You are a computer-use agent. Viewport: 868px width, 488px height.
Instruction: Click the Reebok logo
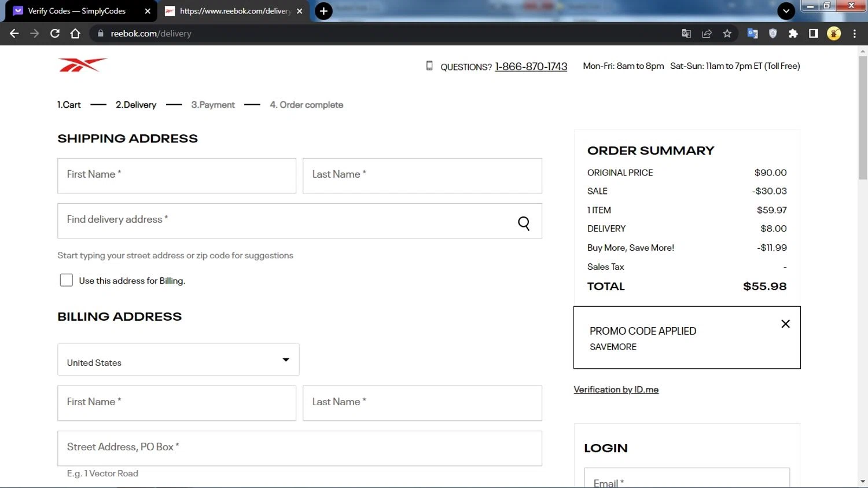tap(83, 65)
